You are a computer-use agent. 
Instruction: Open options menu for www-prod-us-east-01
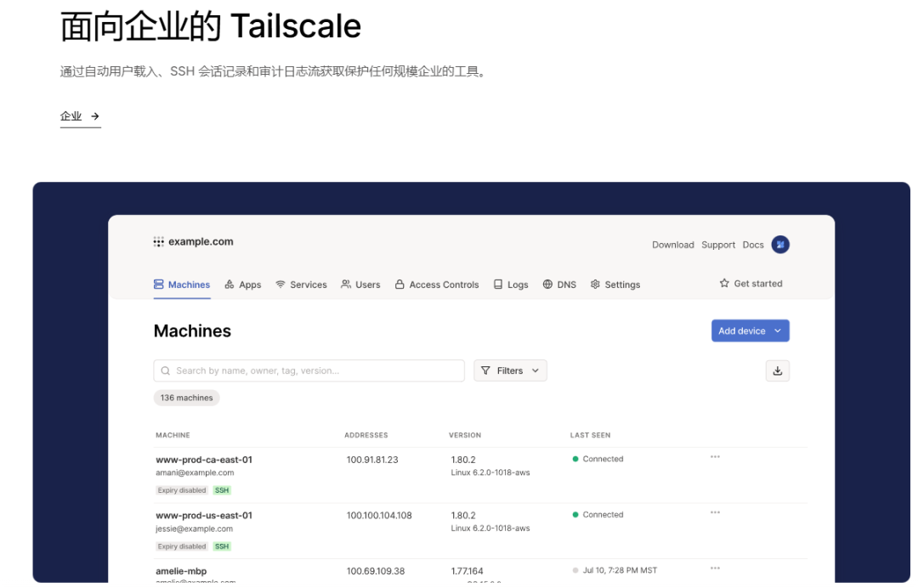[715, 512]
